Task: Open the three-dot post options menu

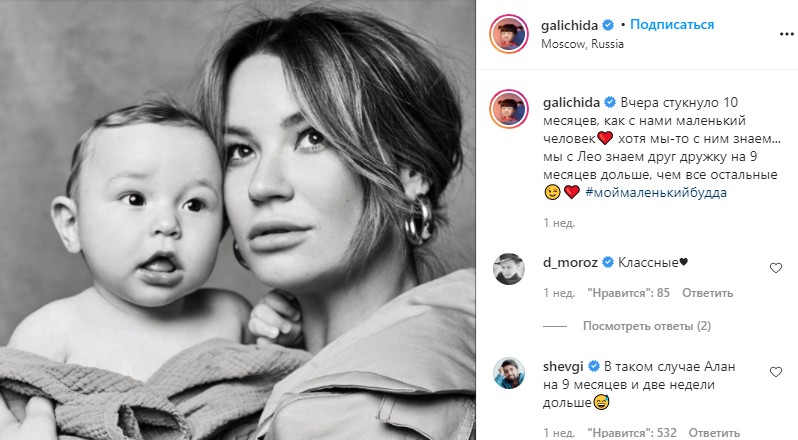Action: click(x=786, y=34)
